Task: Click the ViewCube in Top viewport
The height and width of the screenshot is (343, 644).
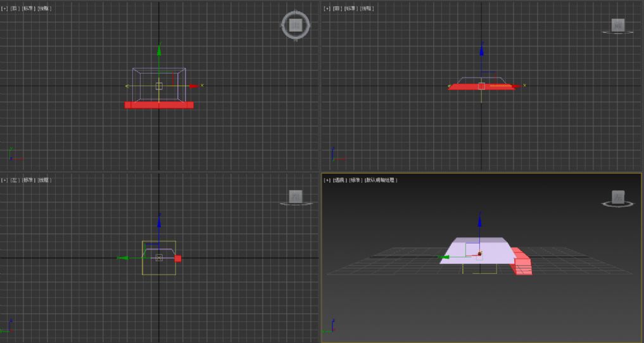Action: click(x=296, y=25)
